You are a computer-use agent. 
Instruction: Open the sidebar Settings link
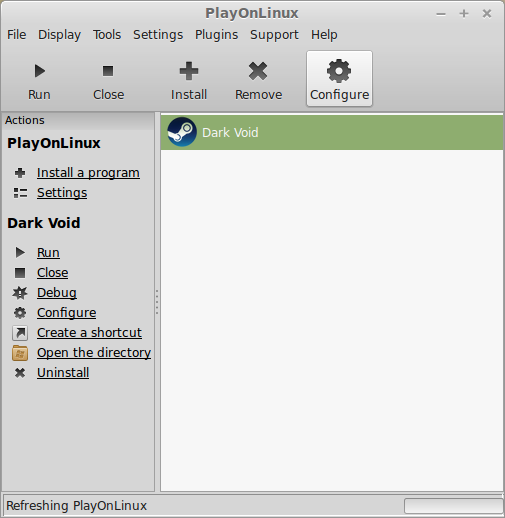coord(62,193)
